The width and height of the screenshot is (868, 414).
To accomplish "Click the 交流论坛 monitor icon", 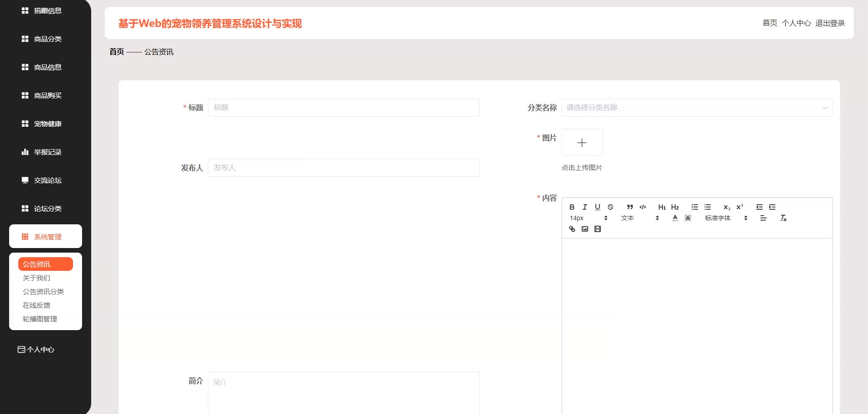I will pos(25,180).
